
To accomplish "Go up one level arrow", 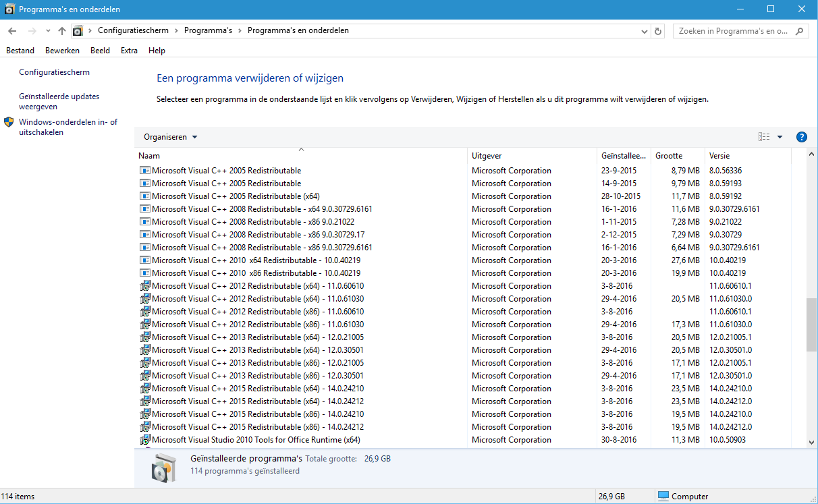I will (62, 31).
